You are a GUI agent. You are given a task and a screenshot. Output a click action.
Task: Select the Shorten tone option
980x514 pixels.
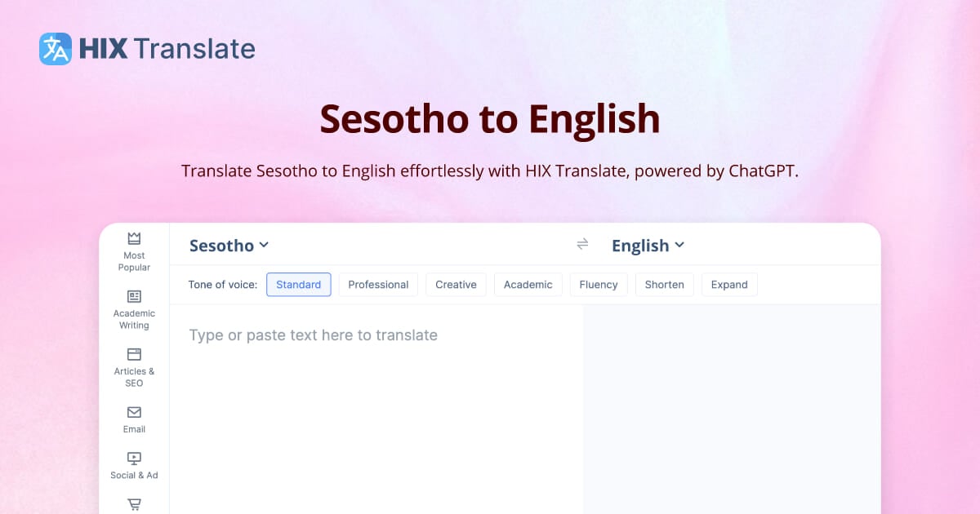coord(664,284)
